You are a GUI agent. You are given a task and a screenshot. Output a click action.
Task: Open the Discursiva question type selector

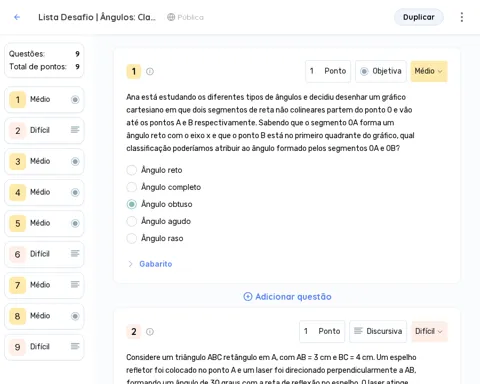(378, 331)
